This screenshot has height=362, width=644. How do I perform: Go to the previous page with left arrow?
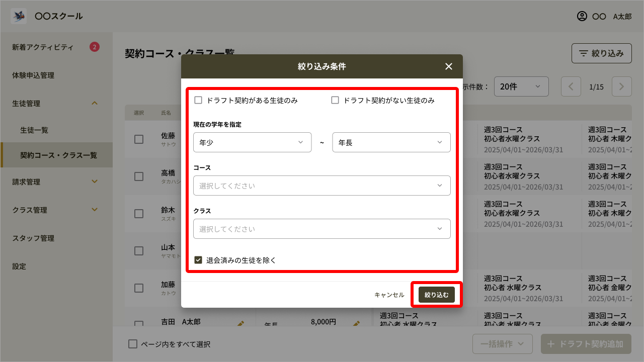571,86
